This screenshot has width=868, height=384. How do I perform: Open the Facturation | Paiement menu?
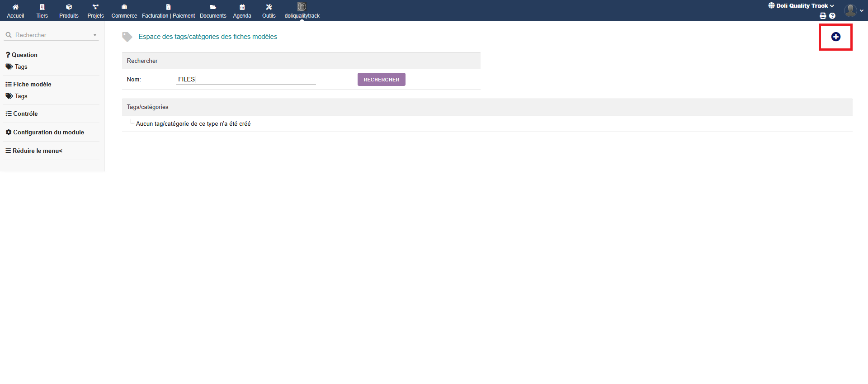[x=168, y=11]
